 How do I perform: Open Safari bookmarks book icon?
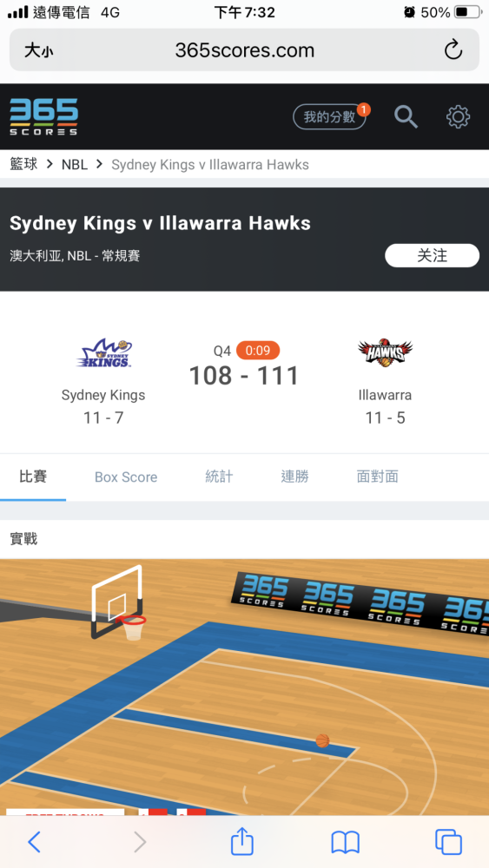(346, 843)
